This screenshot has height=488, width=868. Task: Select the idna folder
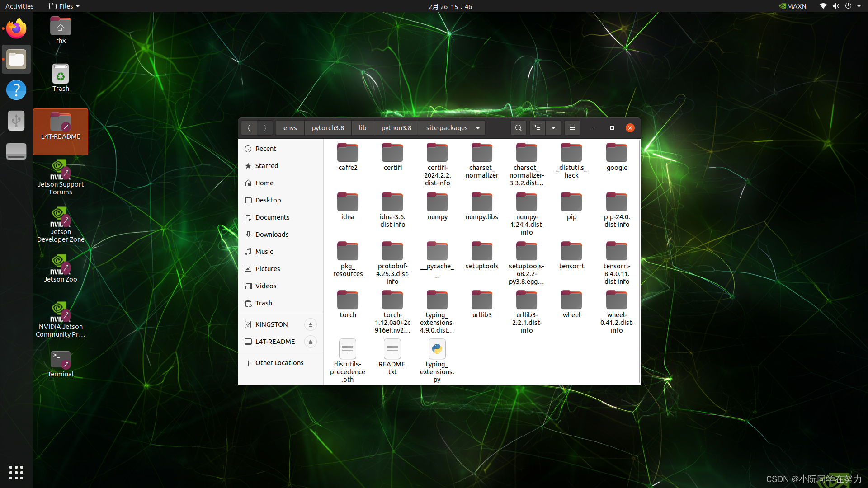348,206
